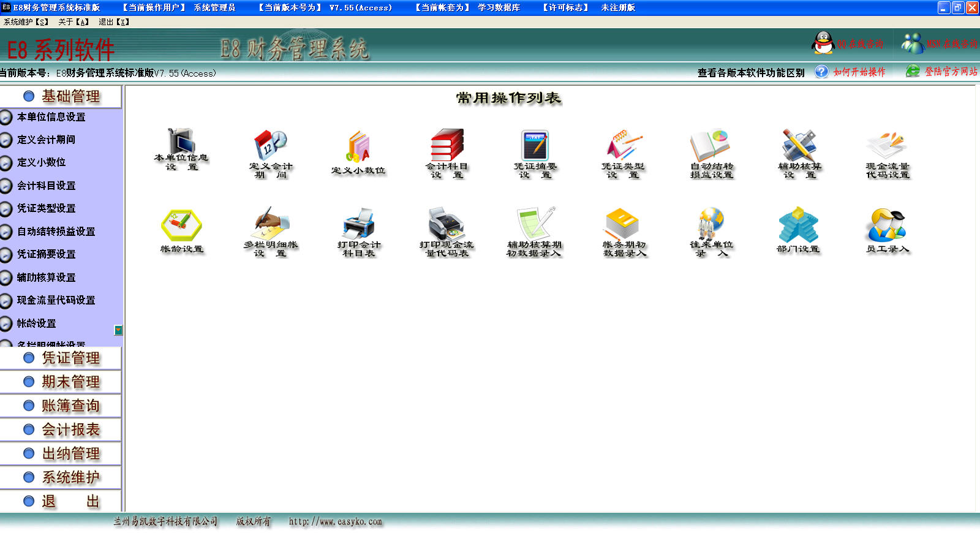This screenshot has width=980, height=533.
Task: Select 自动结转损益设置 in the sidebar
Action: click(x=56, y=232)
